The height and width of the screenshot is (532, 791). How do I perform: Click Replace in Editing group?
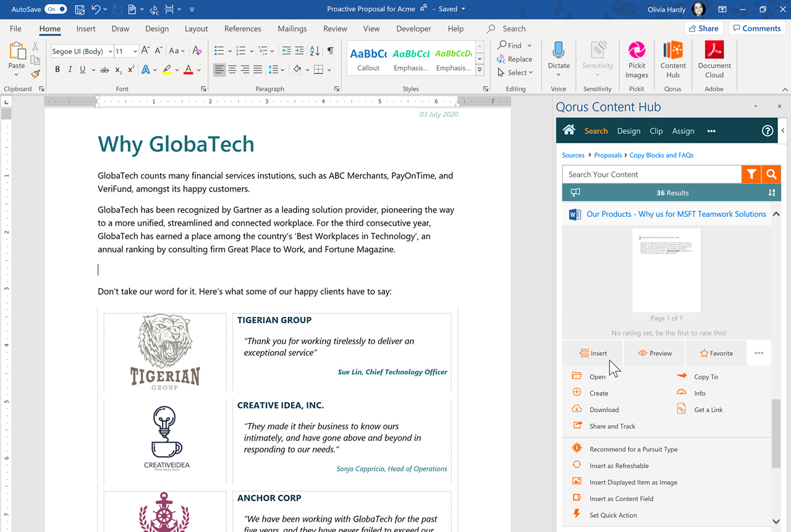[514, 59]
